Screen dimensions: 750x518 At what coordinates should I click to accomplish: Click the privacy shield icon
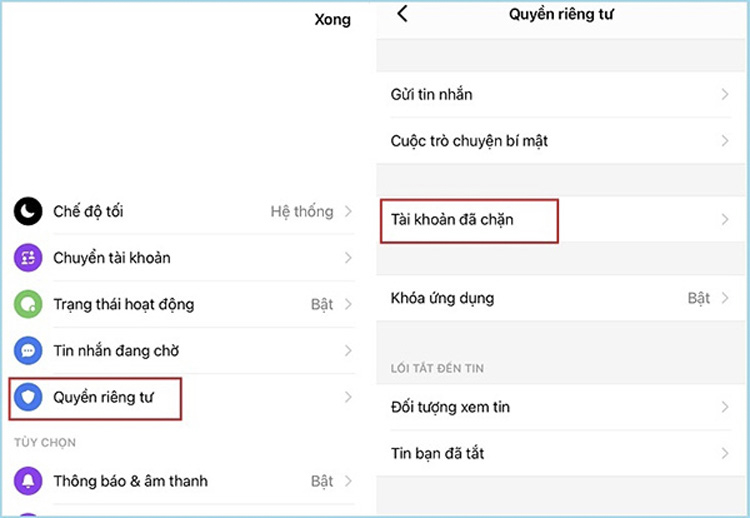[28, 397]
